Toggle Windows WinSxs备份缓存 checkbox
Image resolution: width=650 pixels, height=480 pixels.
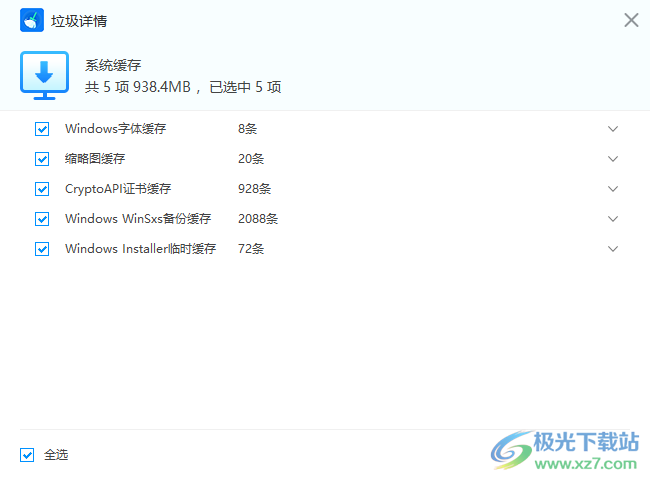42,219
